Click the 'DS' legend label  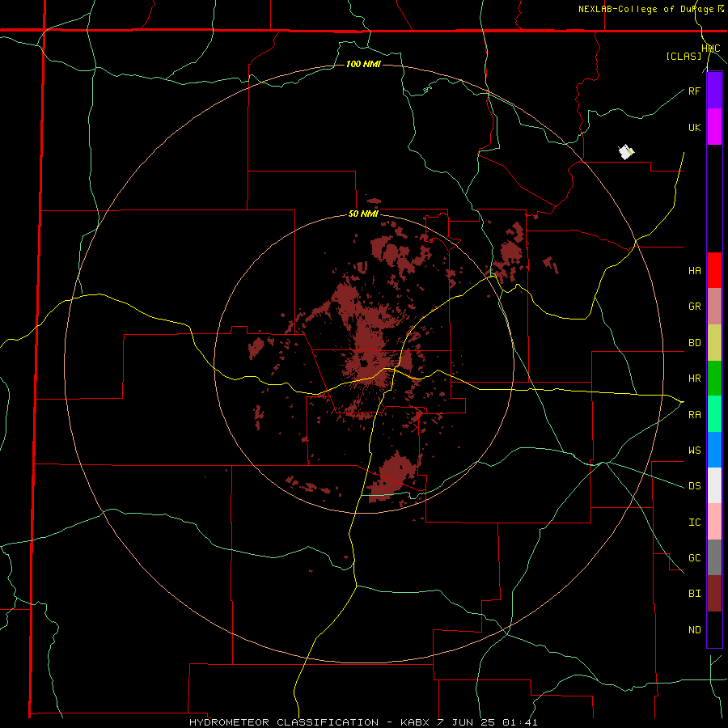point(694,485)
